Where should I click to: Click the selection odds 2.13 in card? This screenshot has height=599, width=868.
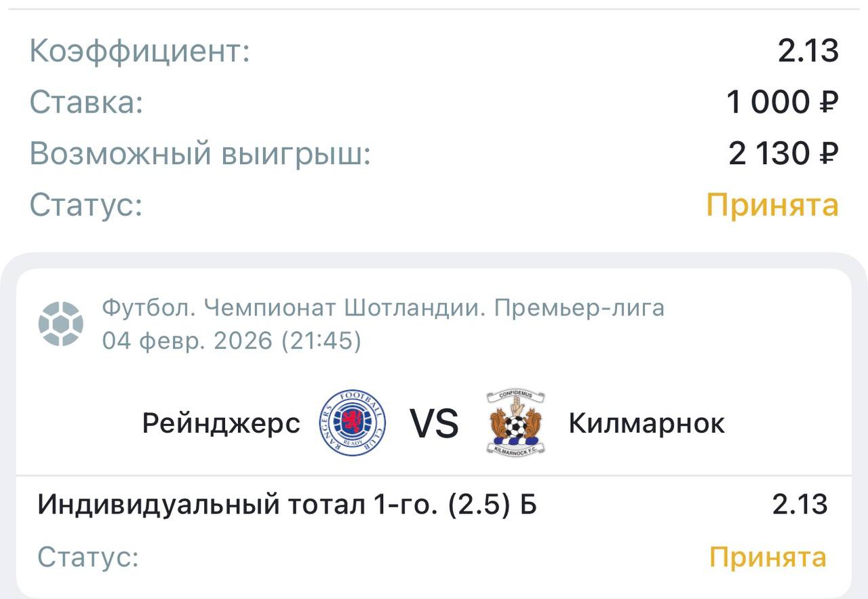(x=800, y=505)
